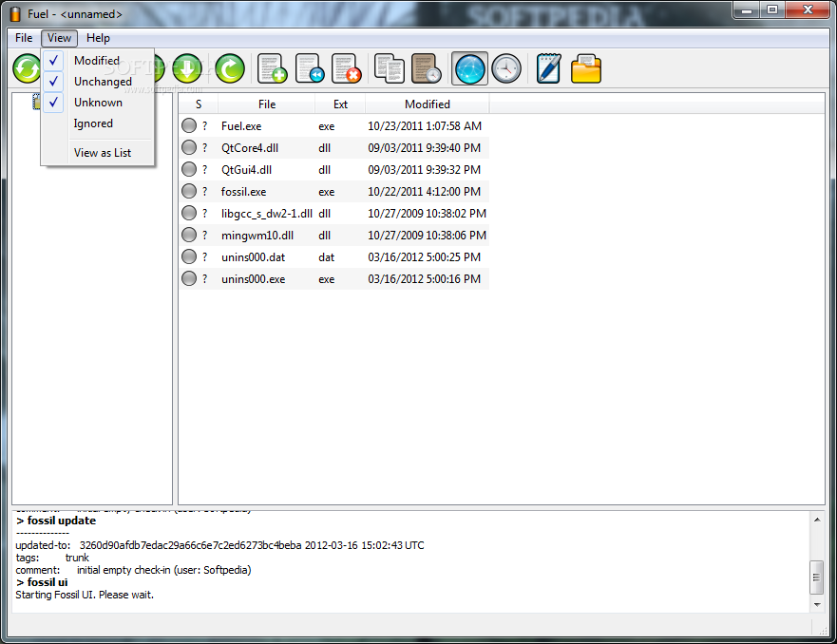Viewport: 837px width, 644px height.
Task: Click status circle next to fossil.exe
Action: pyautogui.click(x=189, y=191)
